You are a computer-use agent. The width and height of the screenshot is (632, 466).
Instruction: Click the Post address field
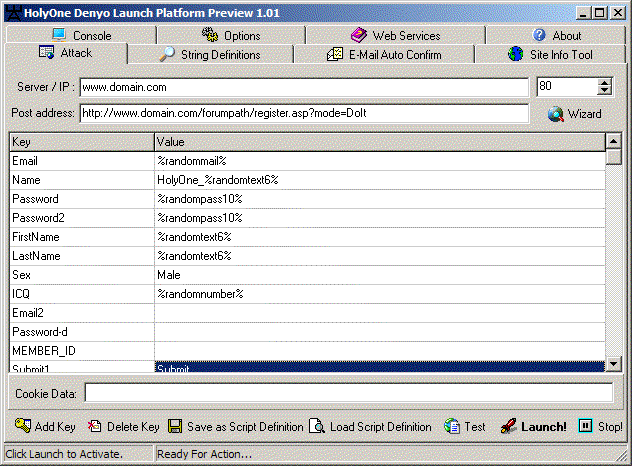pos(302,113)
